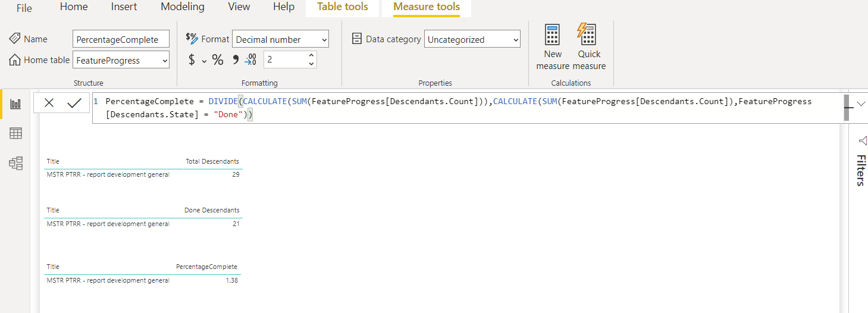Cancel the formula edit with X
Image resolution: width=868 pixels, height=313 pixels.
(x=49, y=103)
